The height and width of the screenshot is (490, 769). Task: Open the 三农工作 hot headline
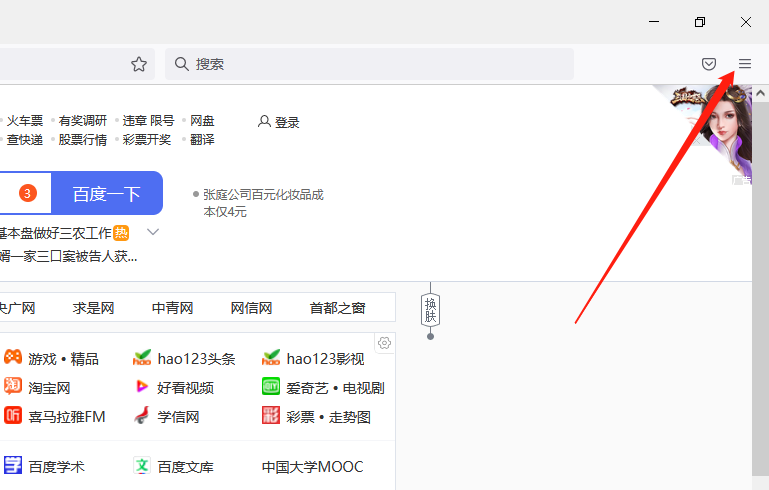click(x=56, y=233)
